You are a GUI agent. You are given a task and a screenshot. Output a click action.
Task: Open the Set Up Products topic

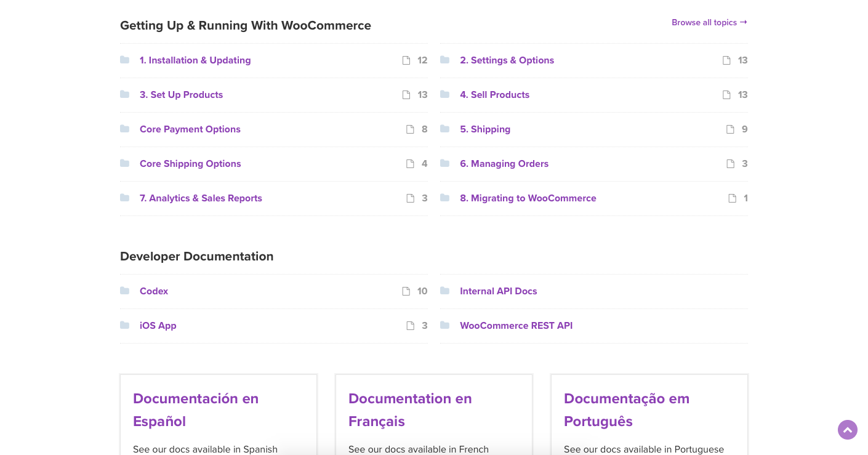click(181, 95)
